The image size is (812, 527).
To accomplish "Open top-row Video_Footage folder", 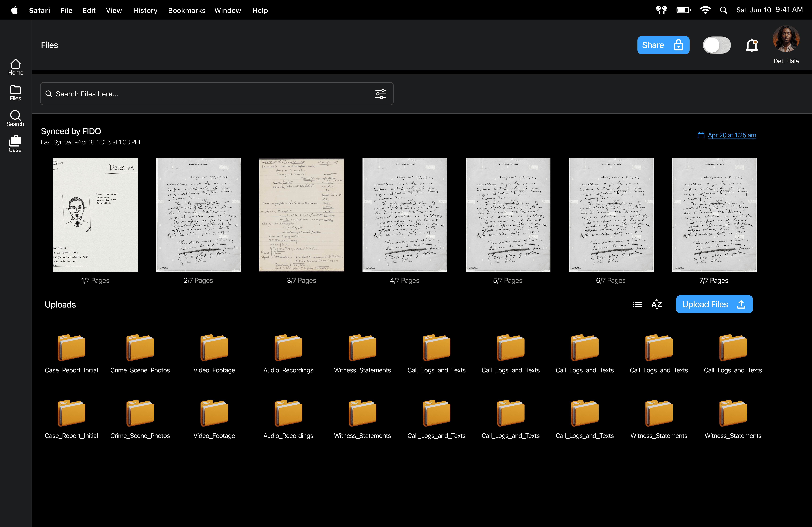I will [214, 354].
